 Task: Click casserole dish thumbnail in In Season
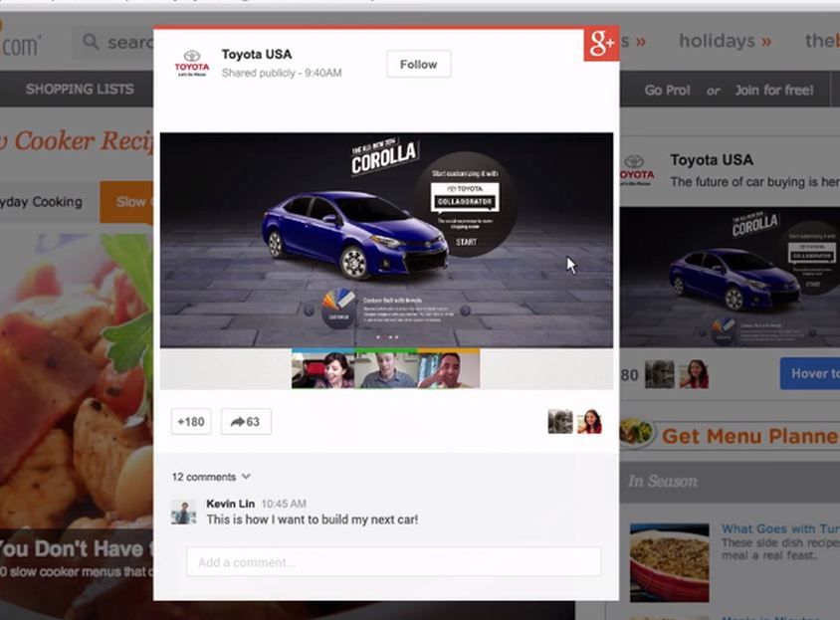tap(669, 562)
